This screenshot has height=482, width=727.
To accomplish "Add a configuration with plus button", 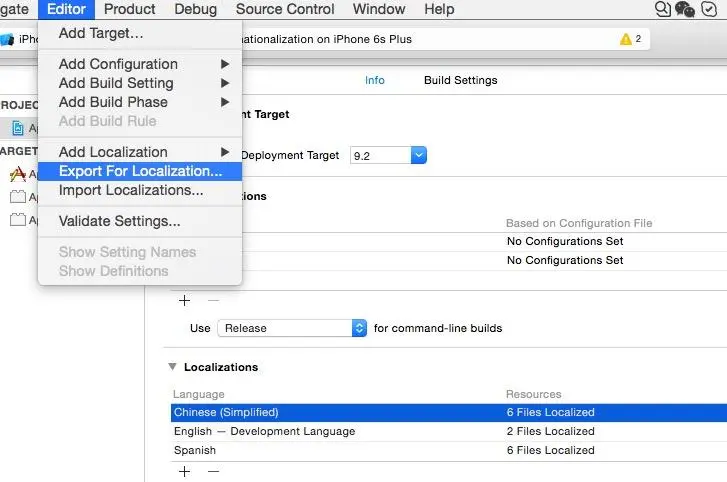I will pos(185,300).
